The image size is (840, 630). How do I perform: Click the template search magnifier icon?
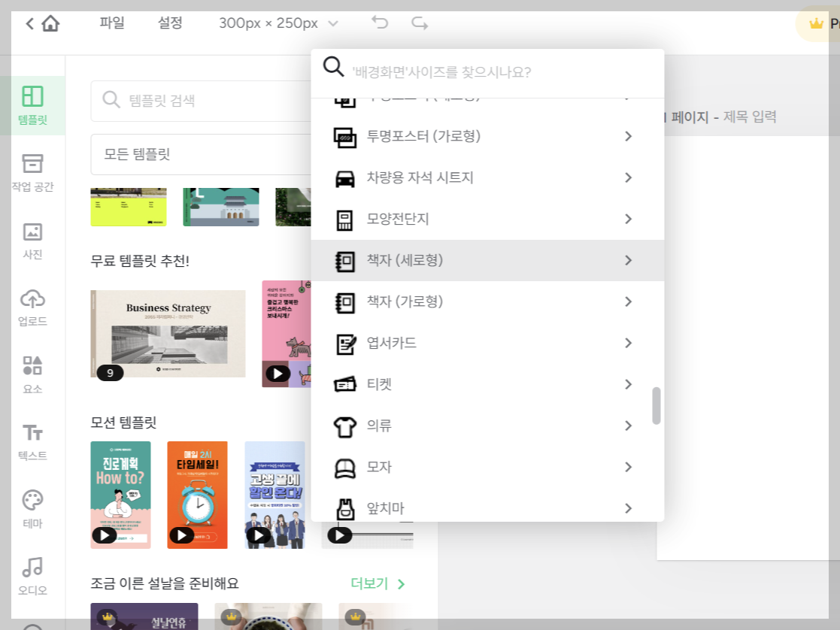click(111, 100)
